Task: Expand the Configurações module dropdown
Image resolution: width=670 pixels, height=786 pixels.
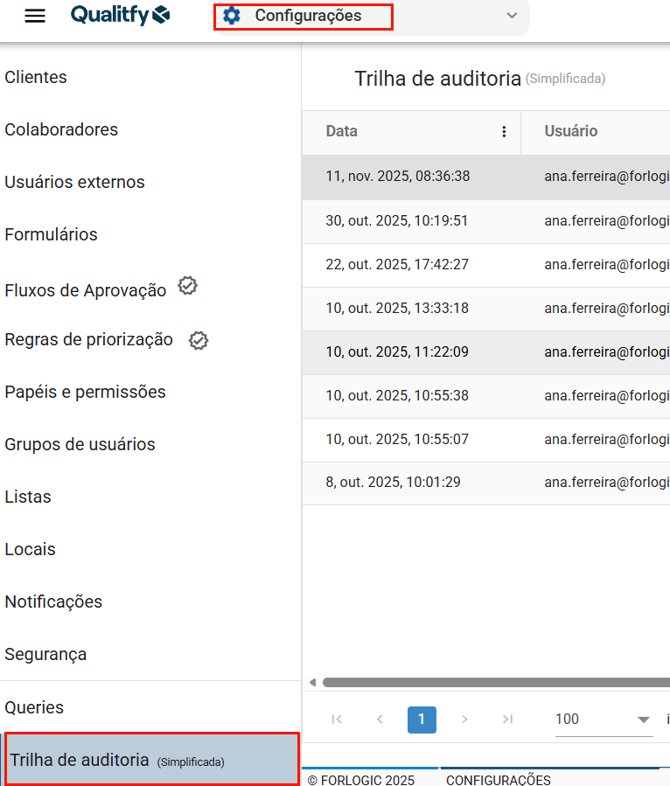Action: (x=512, y=16)
